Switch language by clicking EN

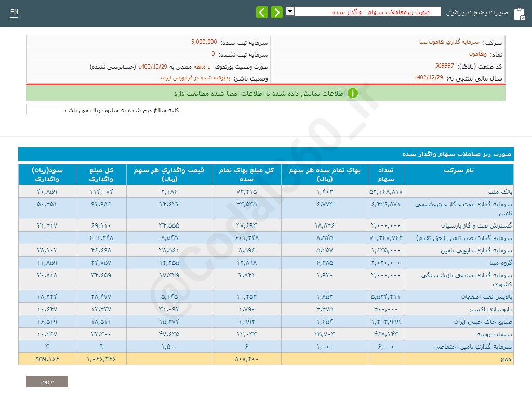point(14,11)
